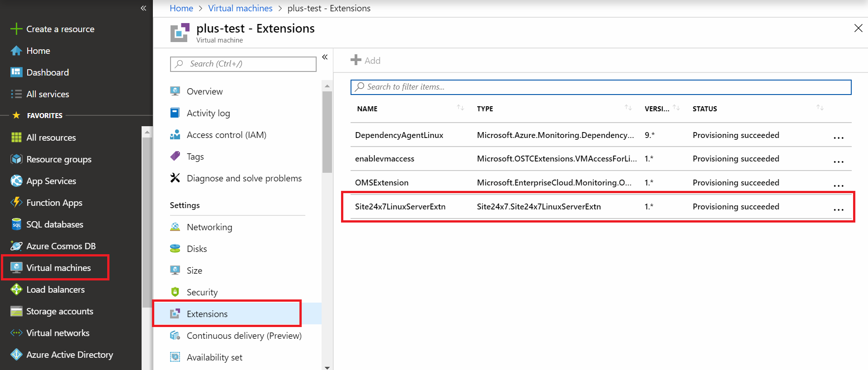Click the Search to filter items field
The image size is (868, 370).
tap(601, 87)
